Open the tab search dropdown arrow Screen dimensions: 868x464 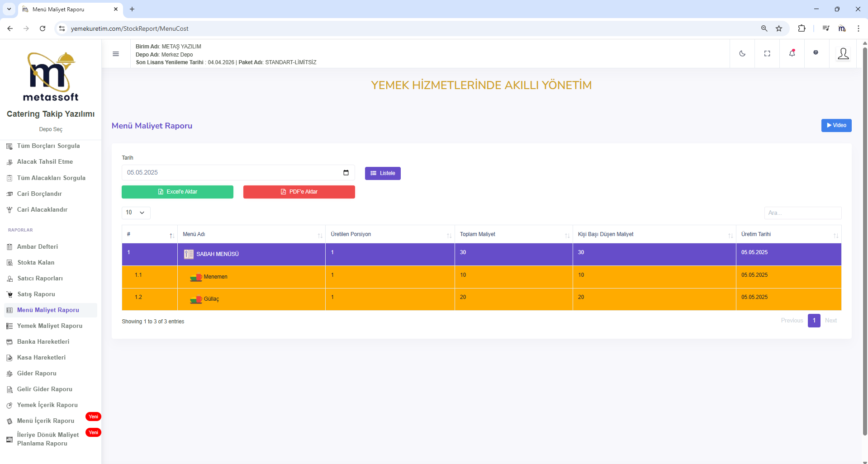point(9,9)
